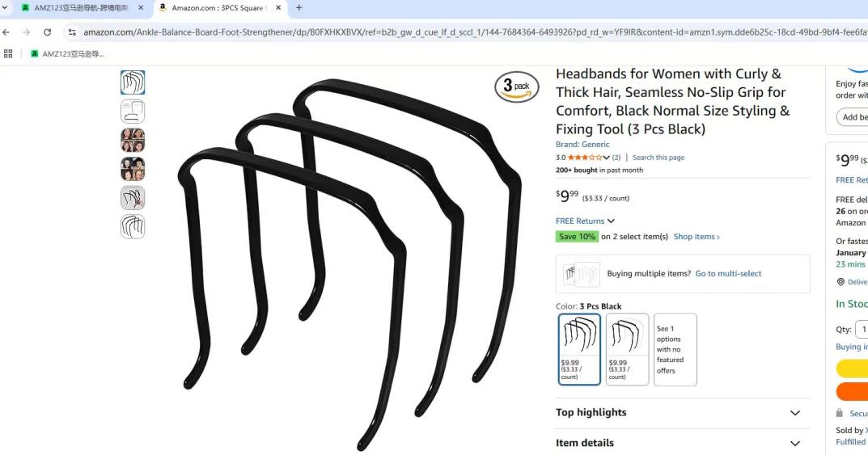Screen dimensions: 868x455
Task: Open the AMZ123 bookmark
Action: 67,53
